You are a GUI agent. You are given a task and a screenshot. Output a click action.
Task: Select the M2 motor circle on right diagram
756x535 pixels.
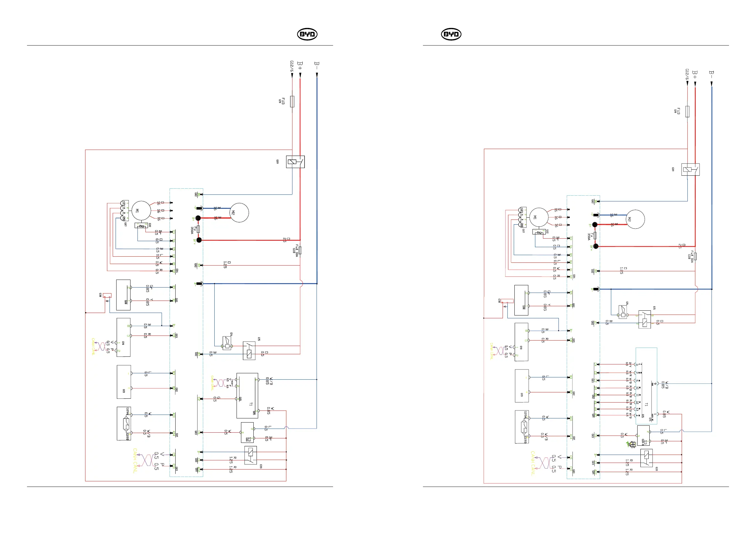click(635, 219)
